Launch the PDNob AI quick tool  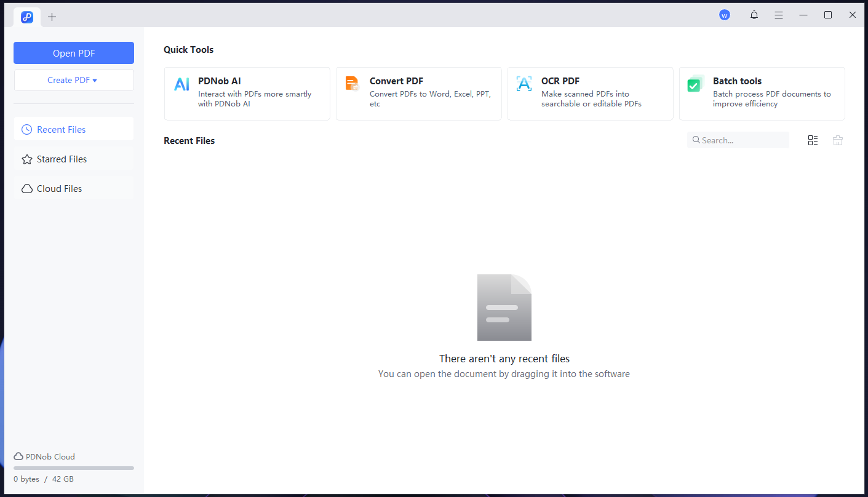tap(247, 93)
